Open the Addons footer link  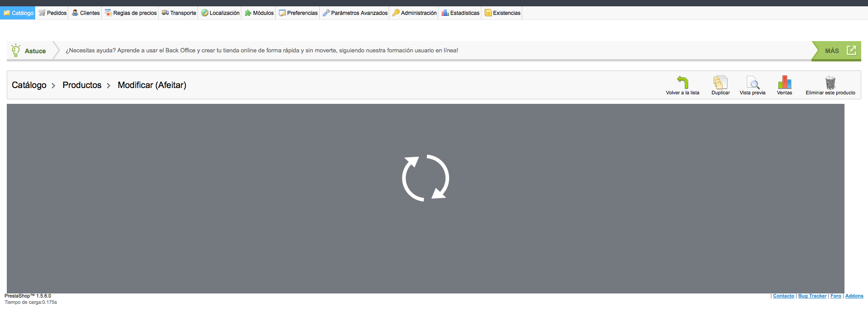pyautogui.click(x=854, y=296)
